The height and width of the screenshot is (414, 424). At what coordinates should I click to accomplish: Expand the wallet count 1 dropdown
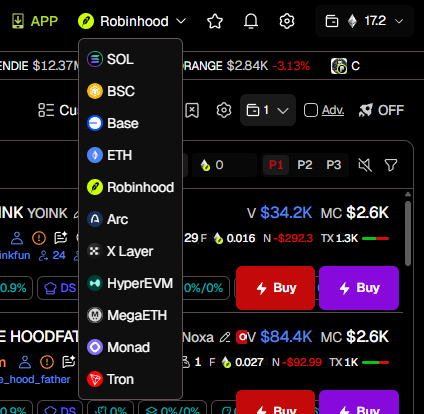[268, 110]
